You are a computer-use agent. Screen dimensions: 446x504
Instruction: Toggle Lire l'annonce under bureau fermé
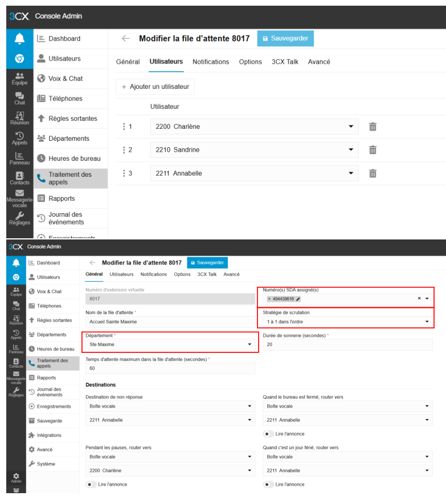pyautogui.click(x=268, y=434)
